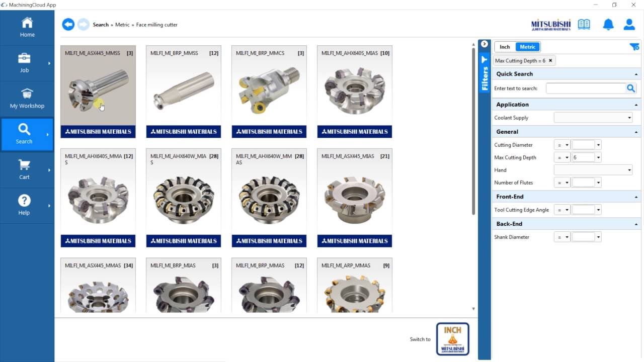Viewport: 644px width, 362px height.
Task: Open the Job sidebar section
Action: [x=27, y=63]
